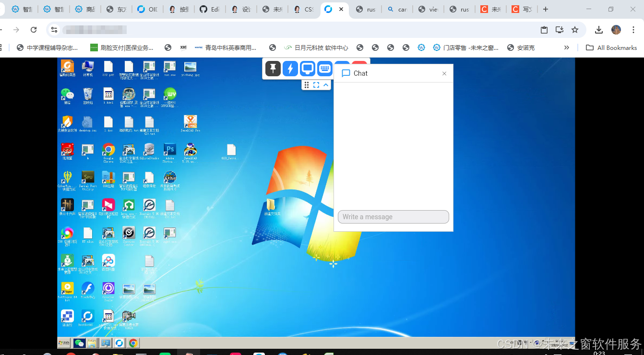Open the display settings monitor icon
The height and width of the screenshot is (355, 644).
308,69
